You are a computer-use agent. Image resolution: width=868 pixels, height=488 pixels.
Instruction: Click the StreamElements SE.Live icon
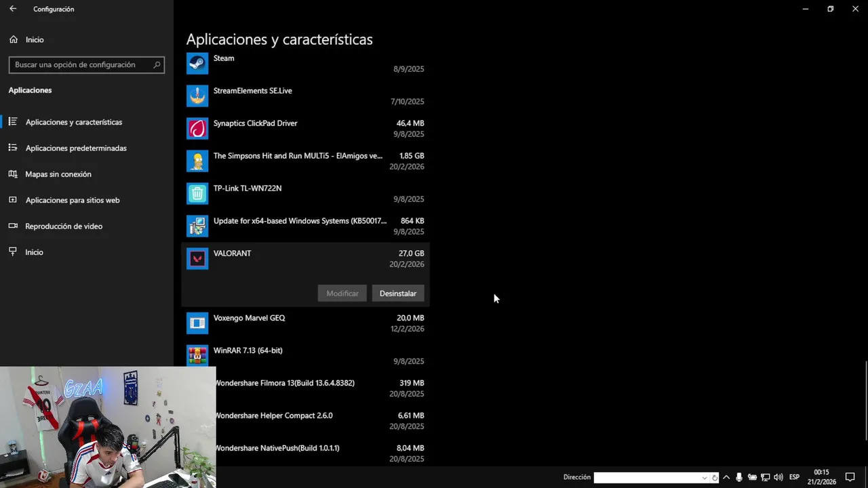pyautogui.click(x=197, y=96)
